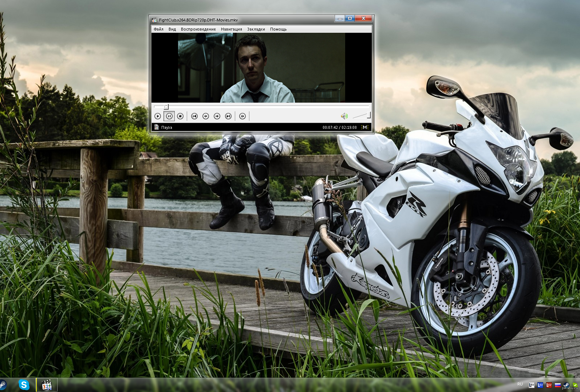Viewport: 580px width, 392px height.
Task: Skip to the previous file or chapter
Action: point(194,116)
